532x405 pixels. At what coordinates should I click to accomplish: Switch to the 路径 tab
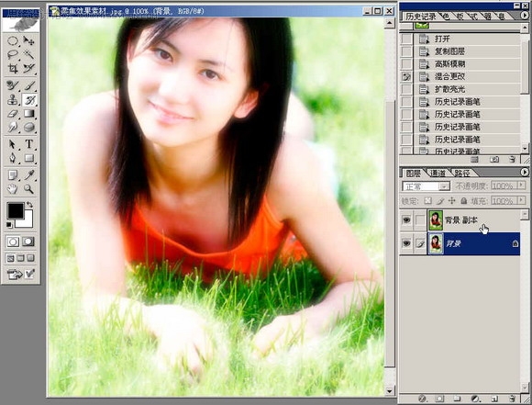(462, 174)
